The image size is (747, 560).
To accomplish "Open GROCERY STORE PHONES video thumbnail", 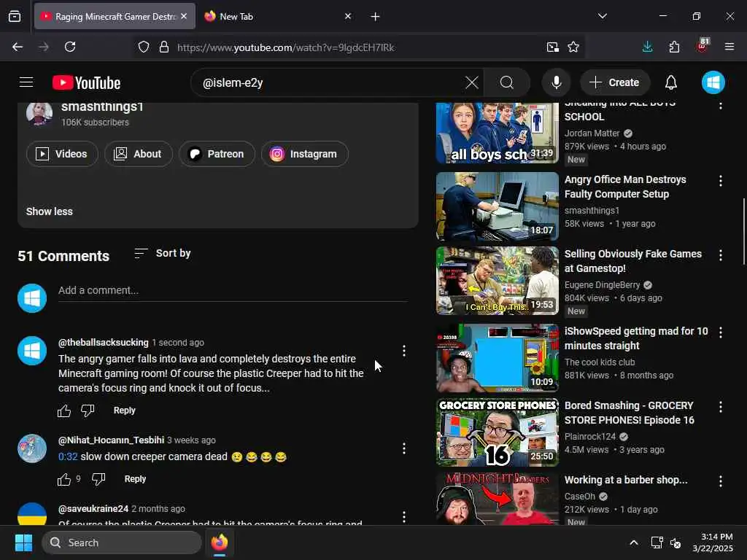I will 498,432.
